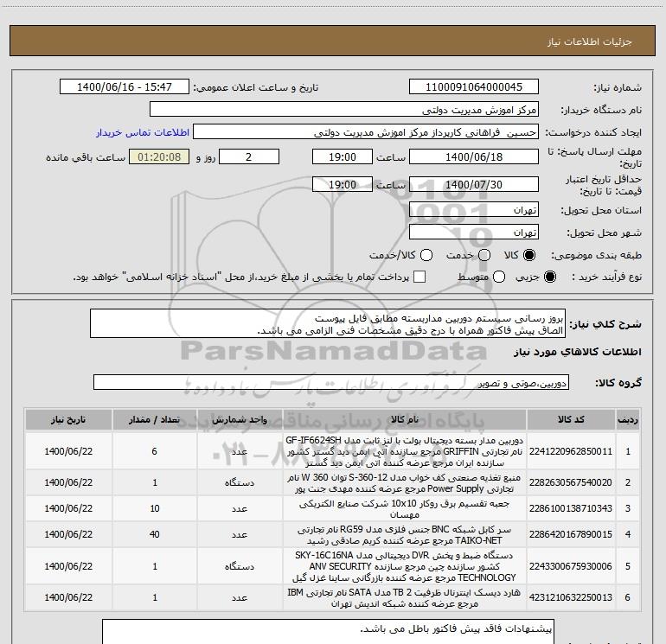Select the جزیی purchase type radio
Viewport: 666px width, 644px height.
click(x=550, y=277)
